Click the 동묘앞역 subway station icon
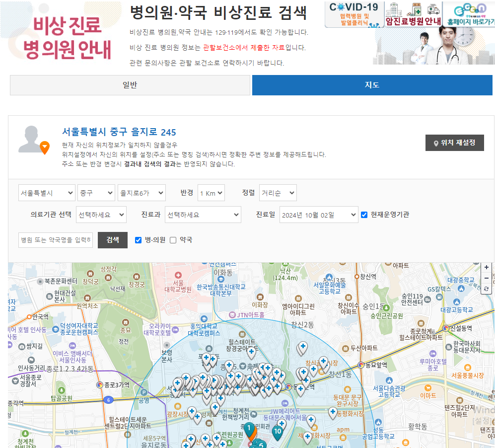Viewport: 495px width, 448px height. (x=361, y=365)
